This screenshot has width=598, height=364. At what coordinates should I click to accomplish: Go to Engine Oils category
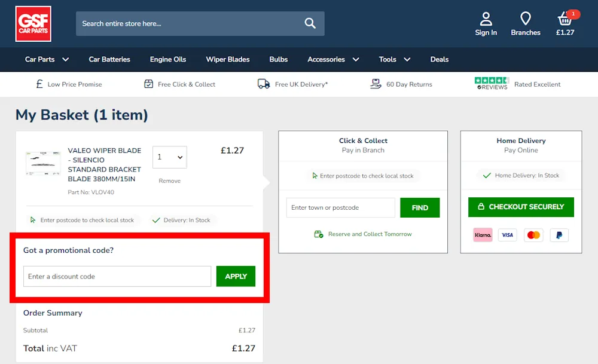[x=168, y=59]
